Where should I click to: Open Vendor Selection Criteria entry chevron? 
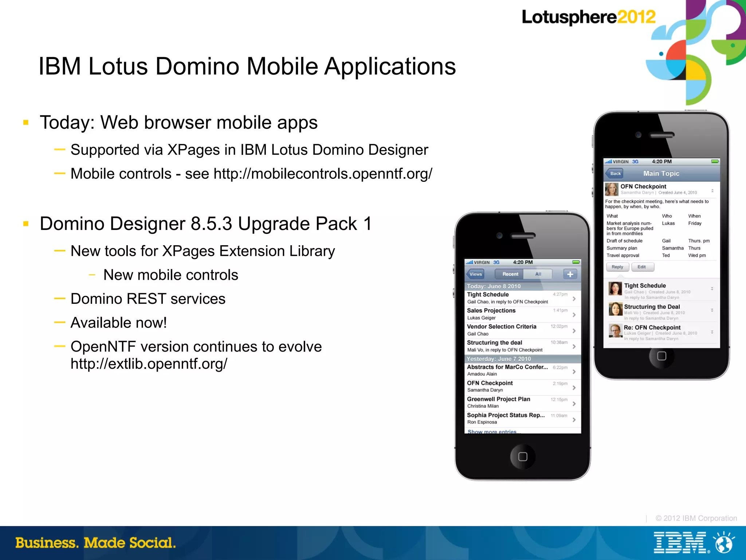coord(574,331)
